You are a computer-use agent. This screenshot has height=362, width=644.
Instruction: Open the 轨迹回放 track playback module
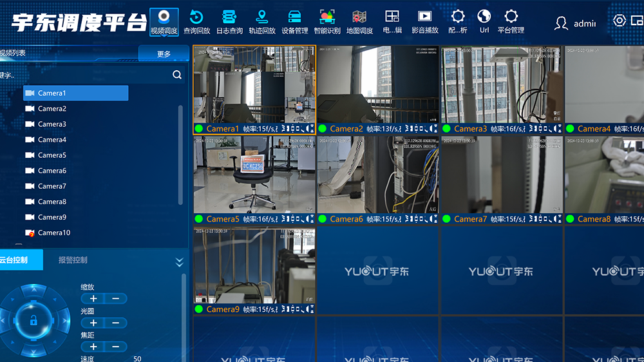click(x=261, y=21)
